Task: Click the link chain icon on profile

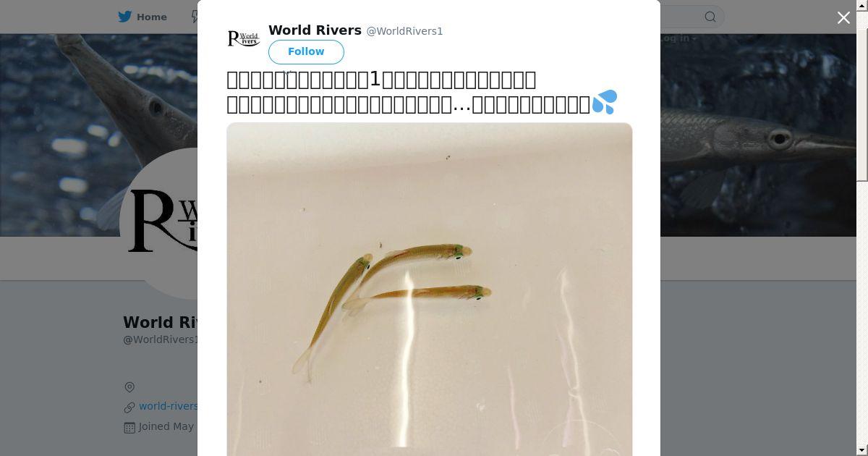Action: (x=129, y=408)
